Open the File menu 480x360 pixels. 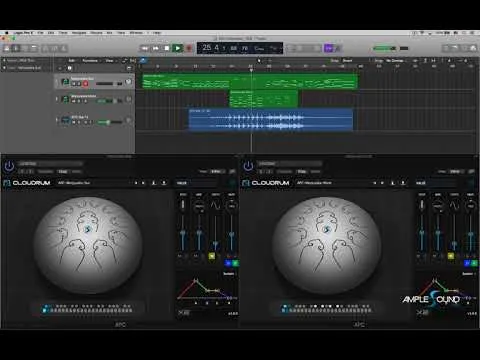[x=41, y=33]
